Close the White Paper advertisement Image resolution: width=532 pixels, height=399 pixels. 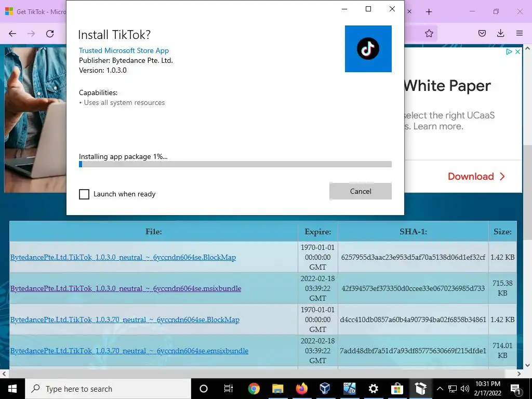point(517,51)
